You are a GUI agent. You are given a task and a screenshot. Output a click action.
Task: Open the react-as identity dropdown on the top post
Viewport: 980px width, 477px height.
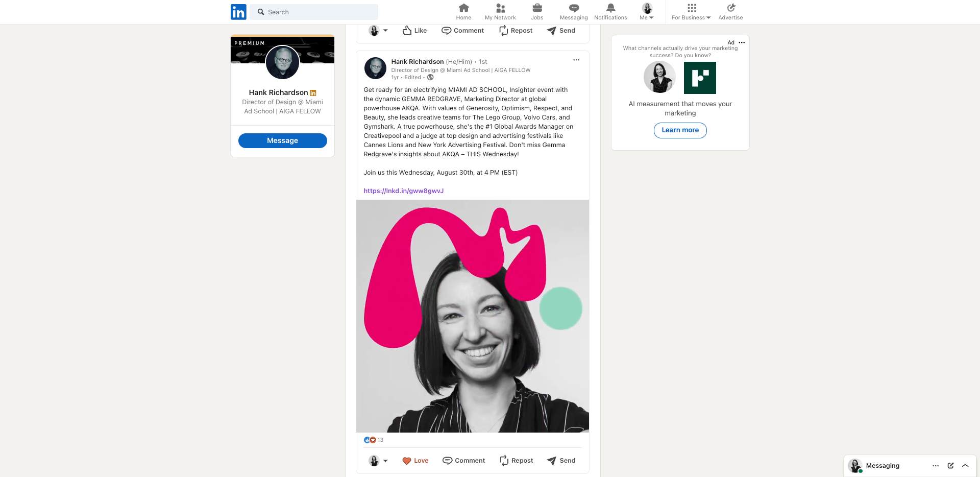click(x=378, y=31)
